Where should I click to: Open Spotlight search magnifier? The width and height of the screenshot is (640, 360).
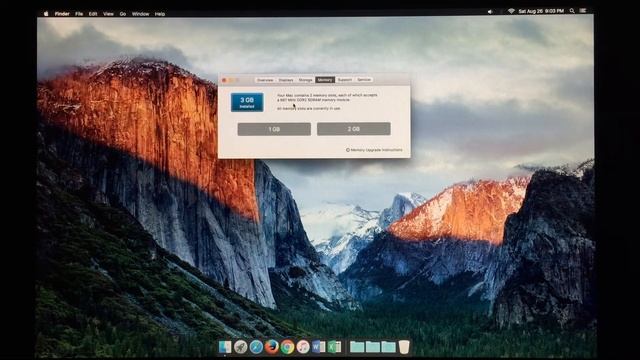pyautogui.click(x=572, y=11)
